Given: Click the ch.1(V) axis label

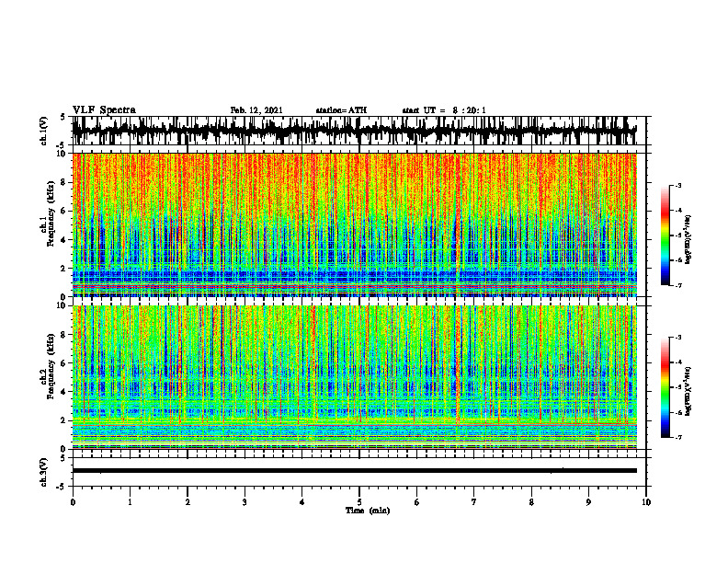Looking at the screenshot, I should point(43,131).
